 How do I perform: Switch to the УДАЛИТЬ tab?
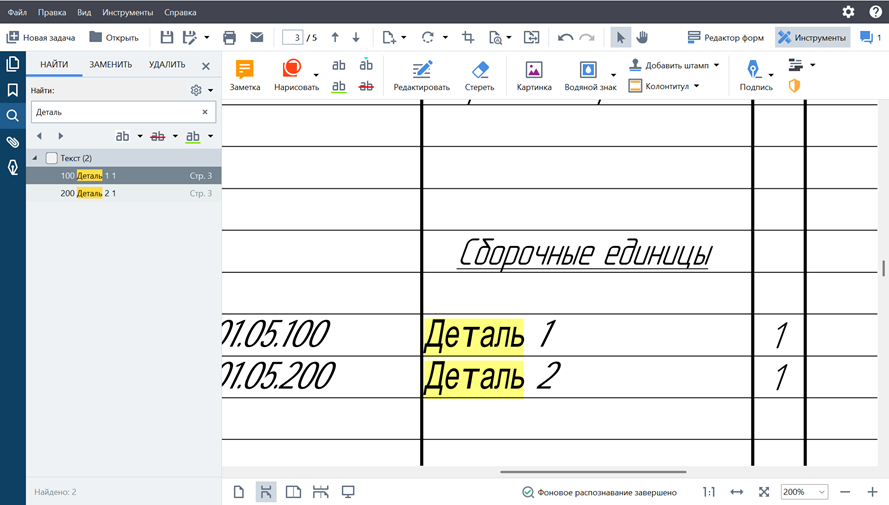point(167,65)
